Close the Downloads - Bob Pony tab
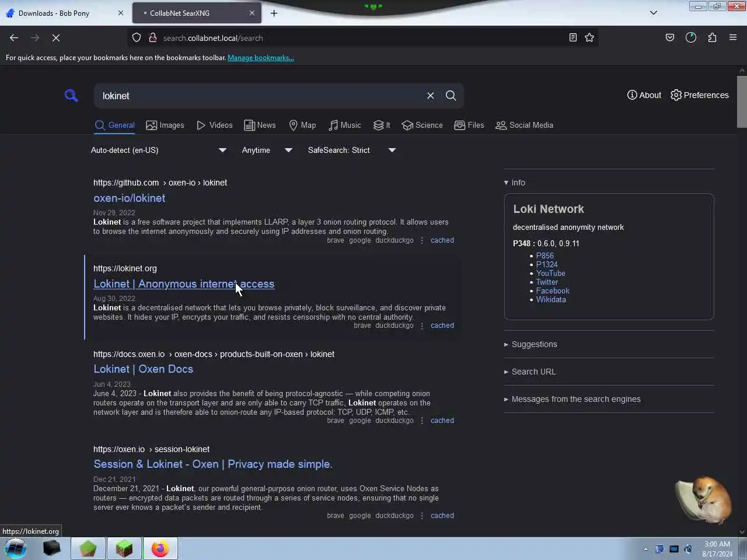 pos(121,13)
